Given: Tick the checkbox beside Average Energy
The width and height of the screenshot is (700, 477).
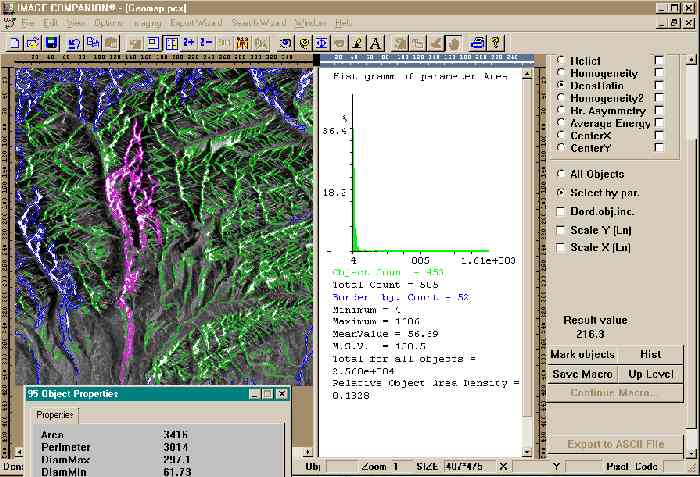Looking at the screenshot, I should pyautogui.click(x=658, y=122).
